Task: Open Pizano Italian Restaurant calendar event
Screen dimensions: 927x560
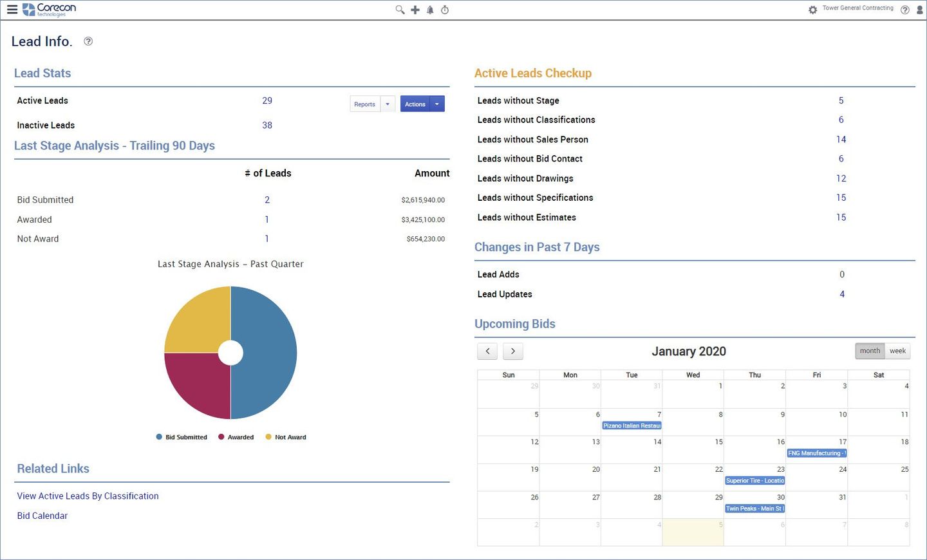Action: pyautogui.click(x=632, y=425)
